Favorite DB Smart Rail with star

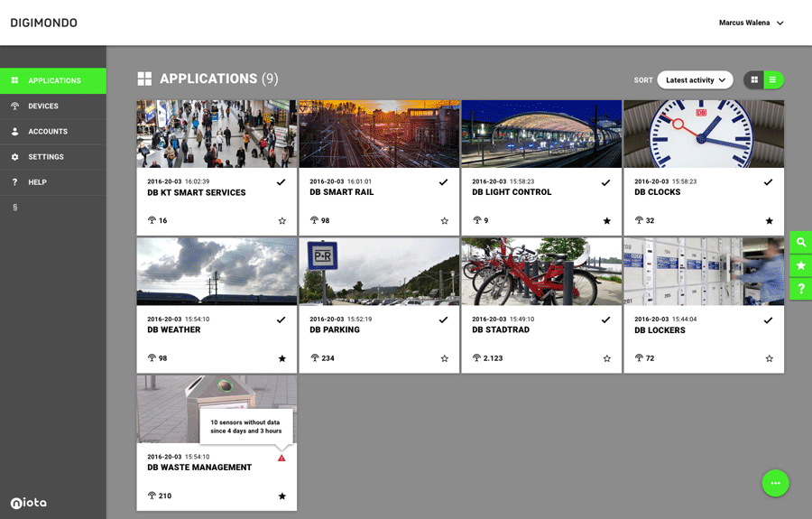pyautogui.click(x=444, y=221)
